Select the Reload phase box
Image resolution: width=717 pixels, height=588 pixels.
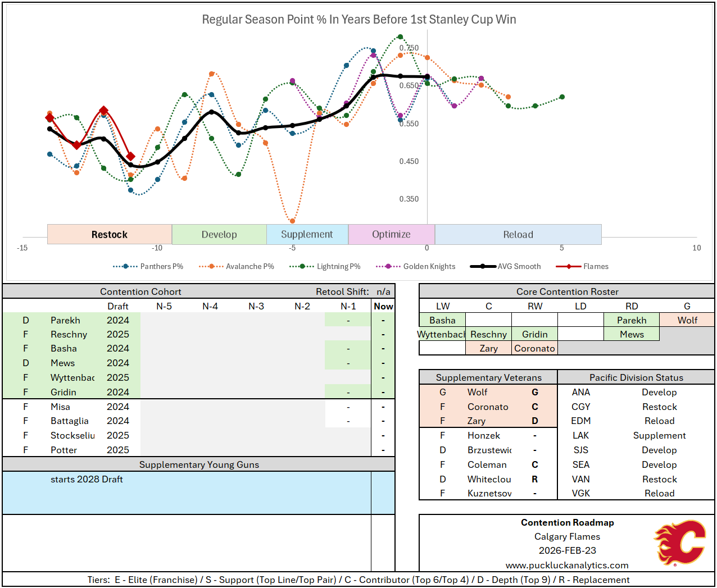click(x=518, y=235)
